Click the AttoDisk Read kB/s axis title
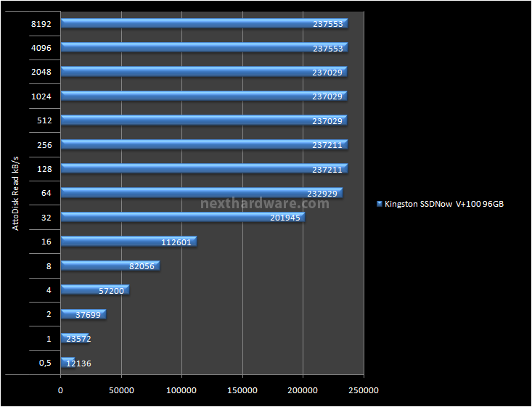This screenshot has height=407, width=532. [x=16, y=194]
